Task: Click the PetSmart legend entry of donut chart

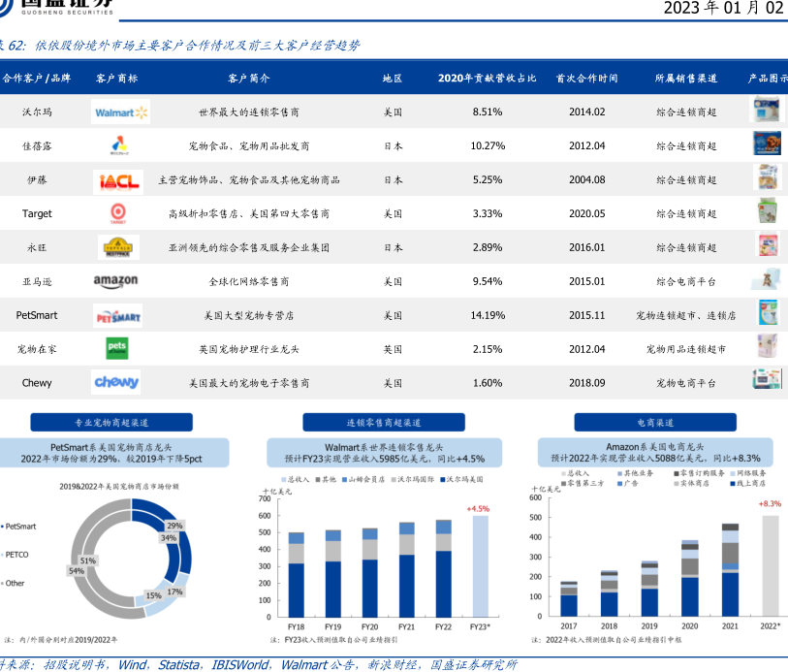Action: coord(19,527)
